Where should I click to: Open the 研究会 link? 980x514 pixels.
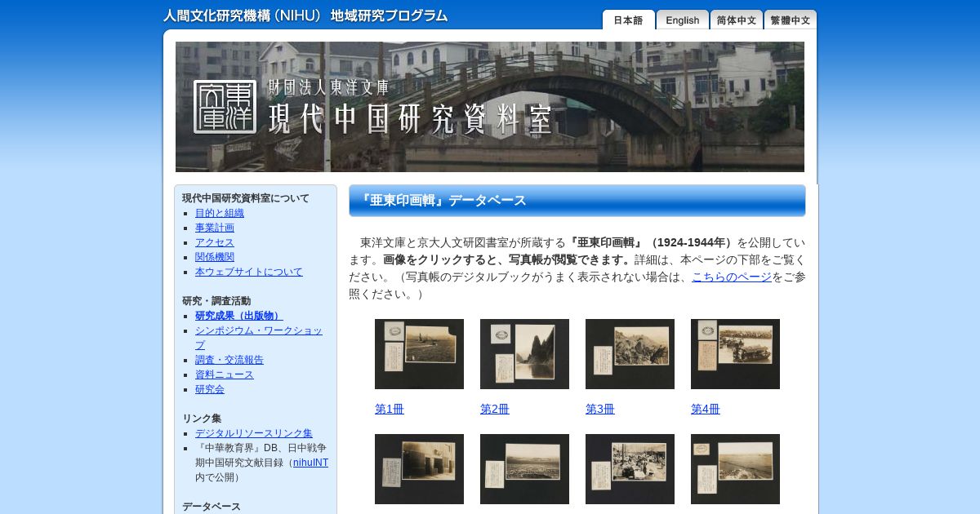pyautogui.click(x=210, y=389)
